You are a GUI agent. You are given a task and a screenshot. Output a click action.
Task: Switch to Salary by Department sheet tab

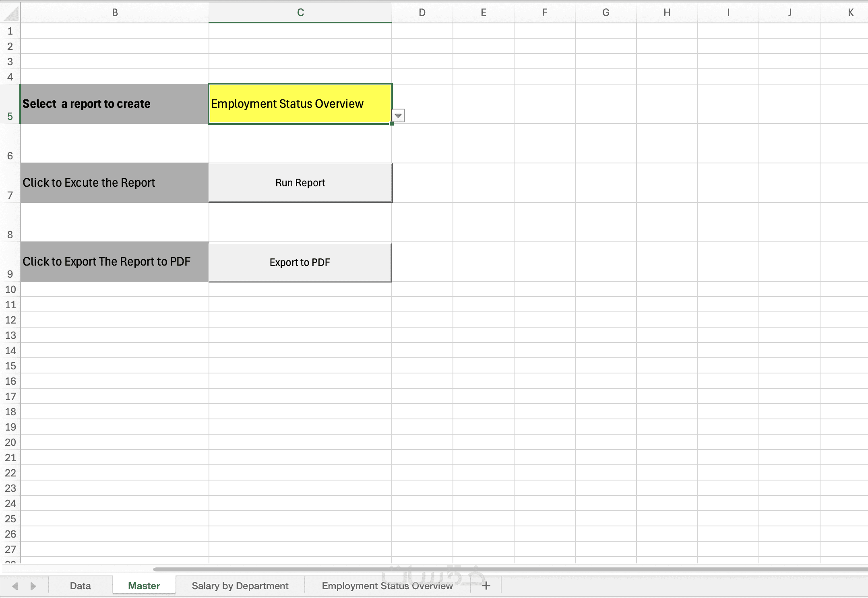point(240,586)
